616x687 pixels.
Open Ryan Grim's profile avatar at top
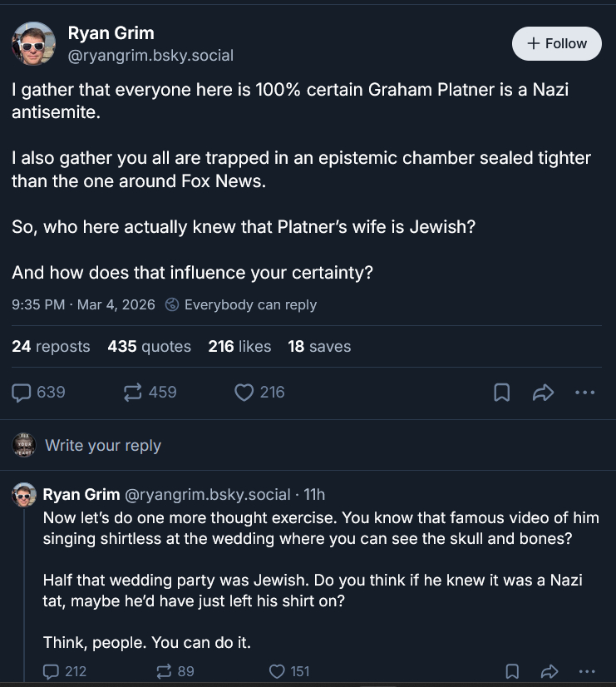click(x=33, y=42)
